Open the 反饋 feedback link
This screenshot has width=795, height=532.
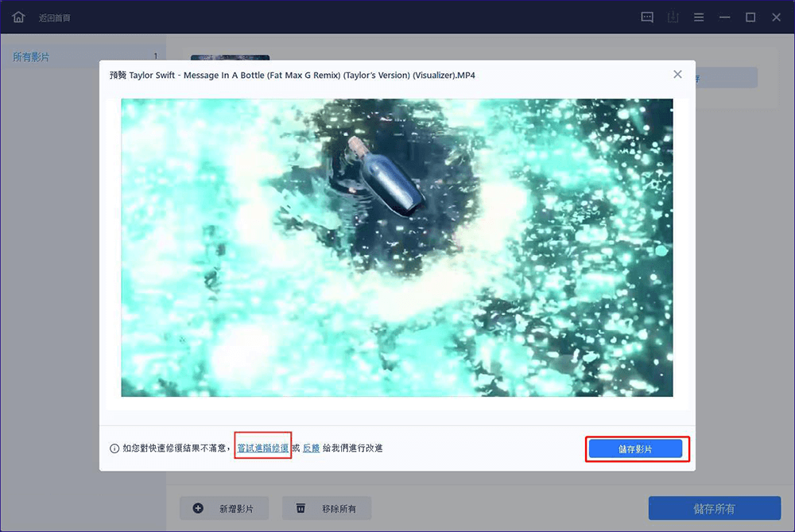pos(311,448)
